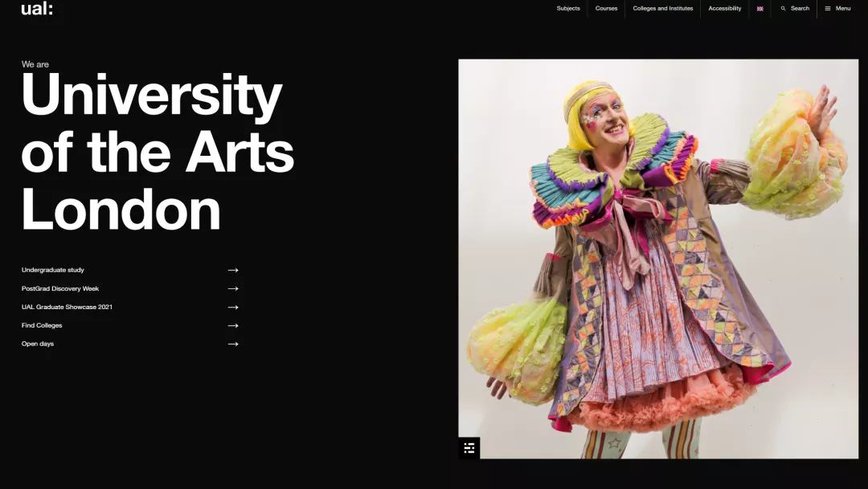The height and width of the screenshot is (489, 868).
Task: Follow the Find Colleges link
Action: pyautogui.click(x=42, y=325)
